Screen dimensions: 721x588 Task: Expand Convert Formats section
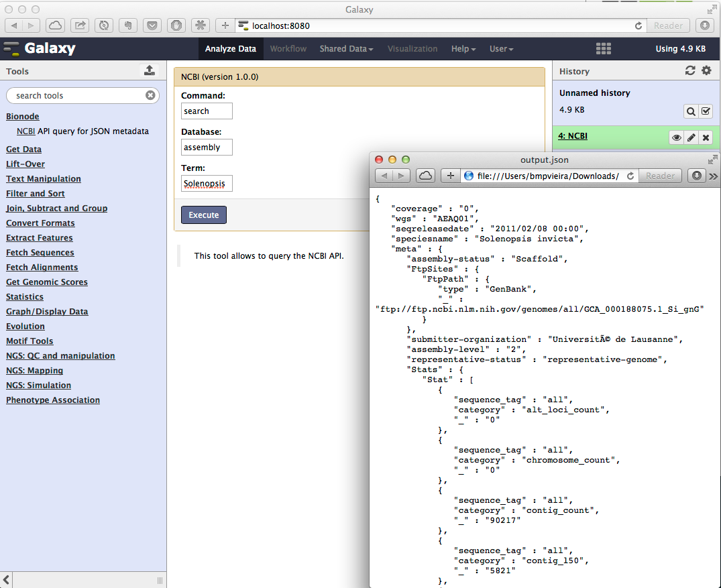[40, 223]
